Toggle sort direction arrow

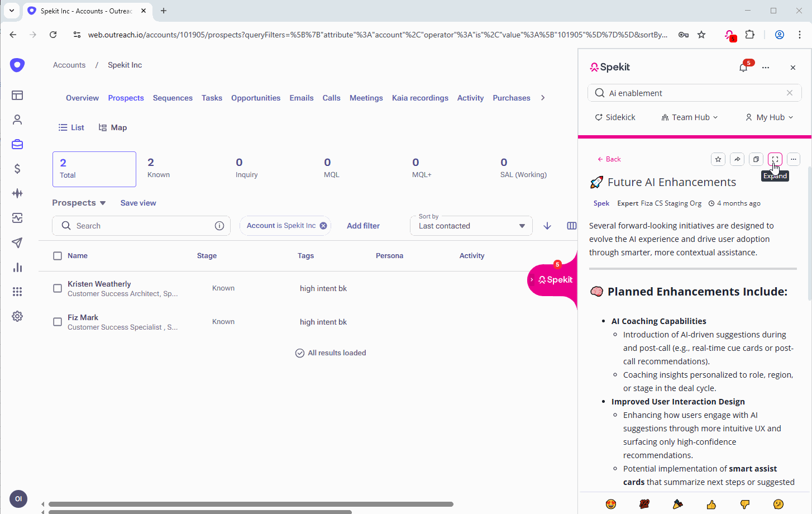pyautogui.click(x=547, y=226)
